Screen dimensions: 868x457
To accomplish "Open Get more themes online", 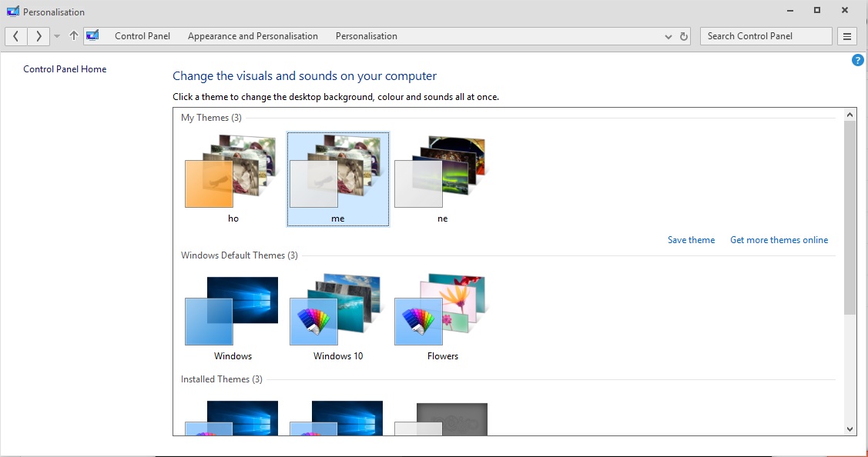I will pos(779,239).
